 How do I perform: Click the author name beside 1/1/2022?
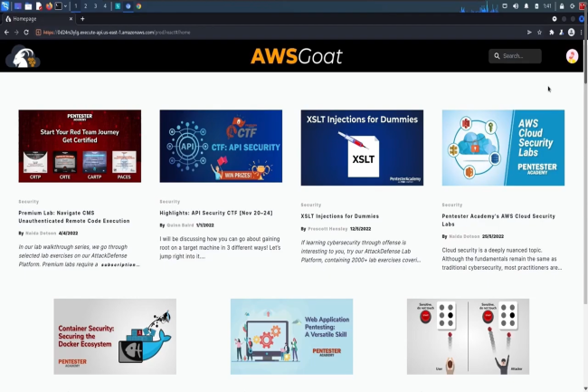point(180,225)
